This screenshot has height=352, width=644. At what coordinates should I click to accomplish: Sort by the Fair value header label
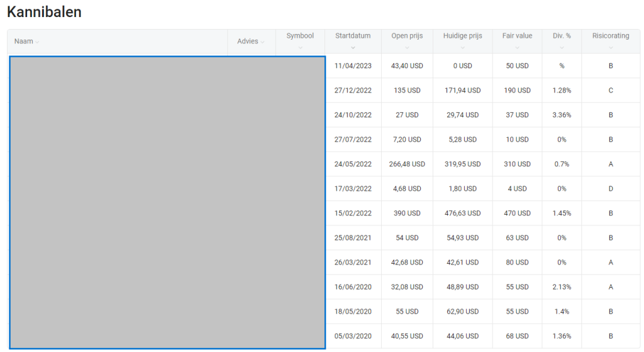(x=516, y=36)
